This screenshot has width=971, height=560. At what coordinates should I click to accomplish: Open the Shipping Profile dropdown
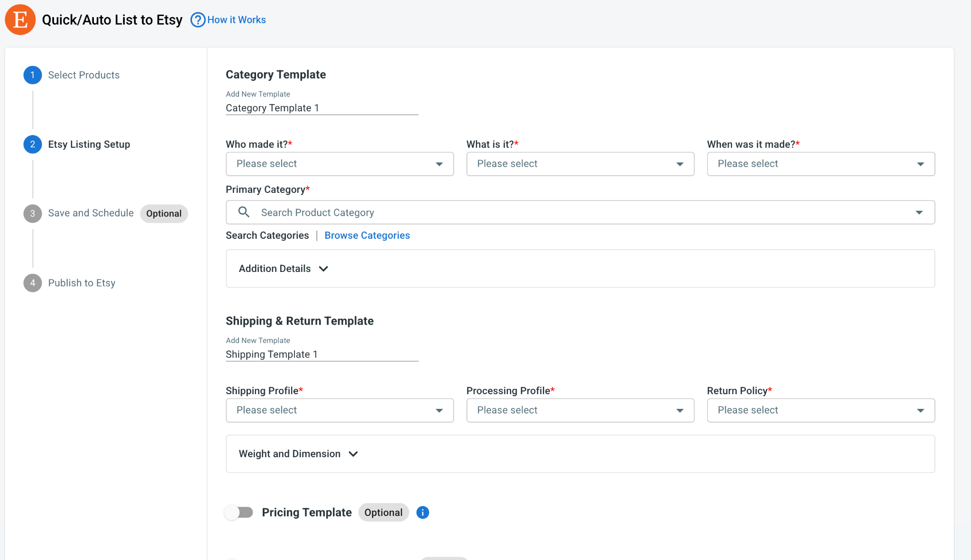[339, 410]
